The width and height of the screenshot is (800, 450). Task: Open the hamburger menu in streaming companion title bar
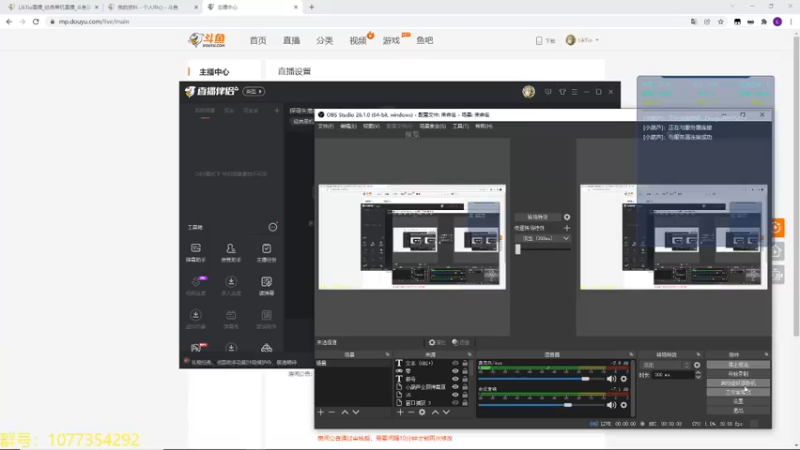click(x=574, y=92)
